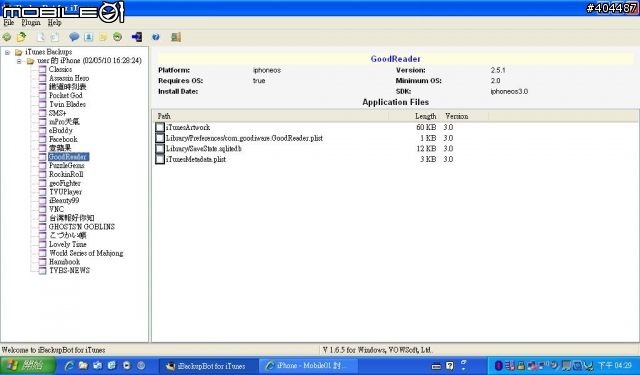Sort by the Path column header
Screen dimensions: 640x375
click(270, 116)
